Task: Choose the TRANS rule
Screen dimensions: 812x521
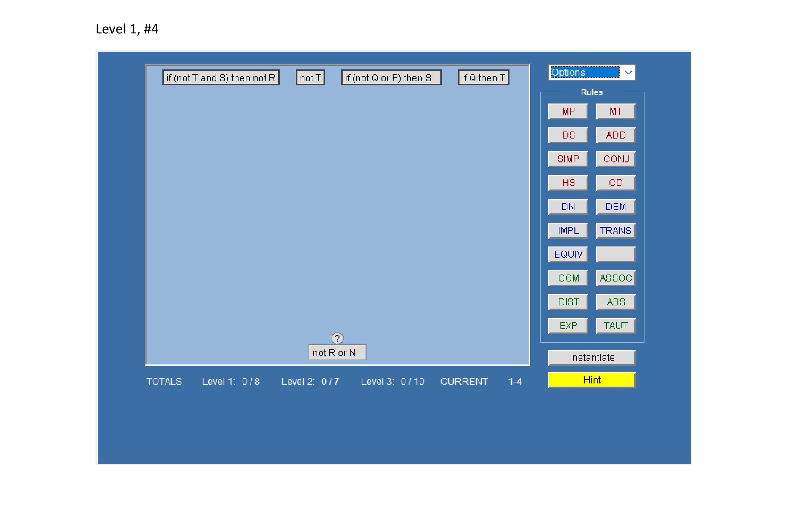Action: click(616, 231)
